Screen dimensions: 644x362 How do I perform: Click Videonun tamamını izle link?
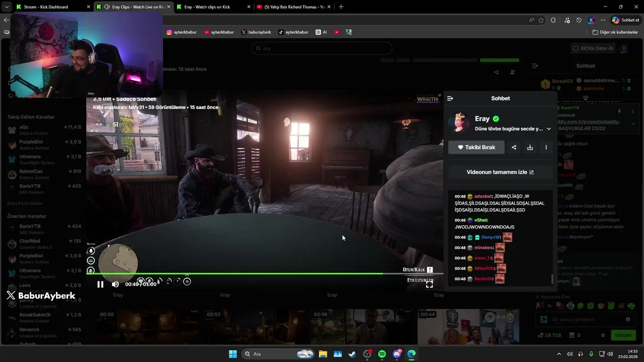(x=500, y=172)
